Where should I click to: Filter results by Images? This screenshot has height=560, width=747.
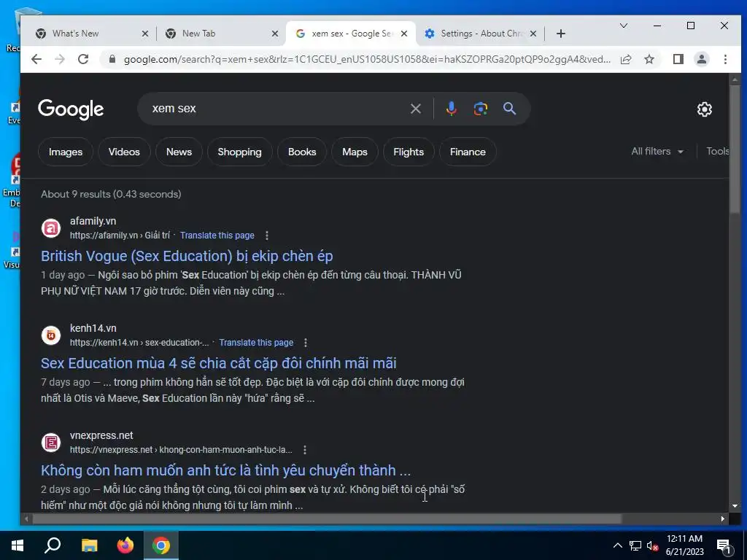click(65, 152)
